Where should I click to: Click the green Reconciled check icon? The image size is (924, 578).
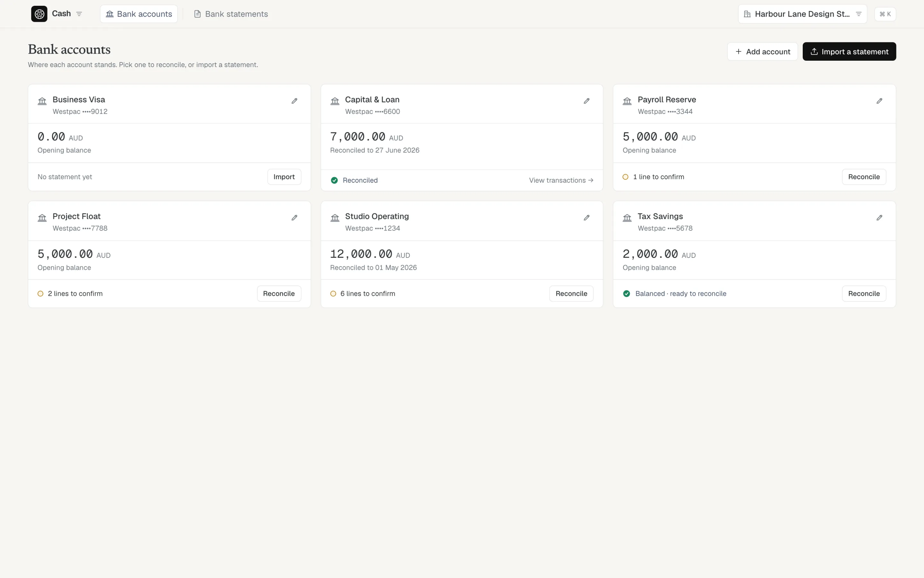[x=334, y=180]
